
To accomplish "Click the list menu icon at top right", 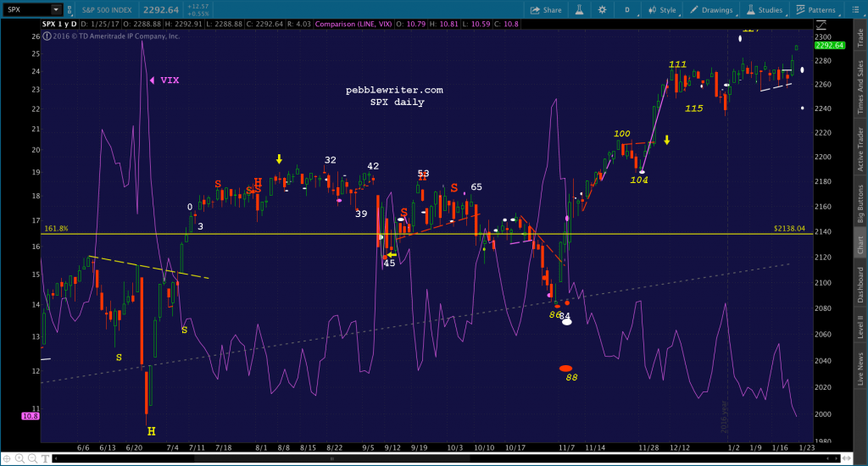I will point(855,10).
